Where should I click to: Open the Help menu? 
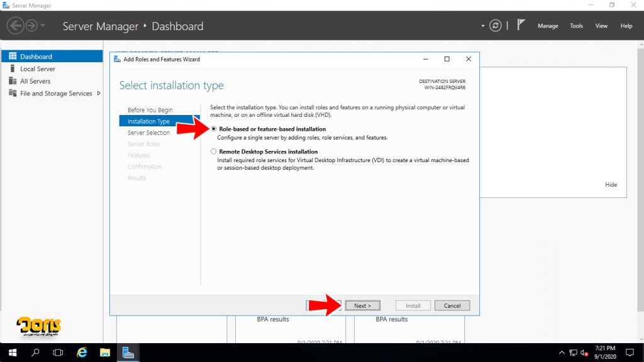tap(626, 25)
